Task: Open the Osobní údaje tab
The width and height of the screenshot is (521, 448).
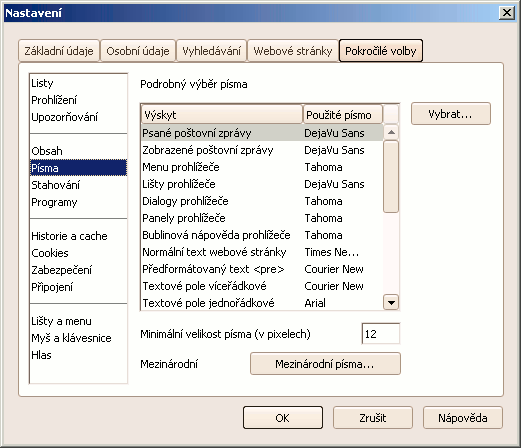Action: coord(138,51)
